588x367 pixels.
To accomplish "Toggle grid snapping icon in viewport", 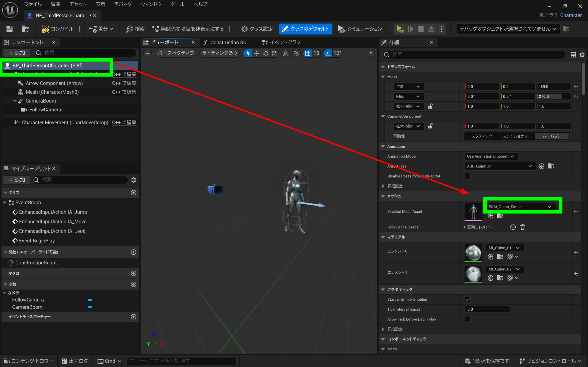I will 308,53.
